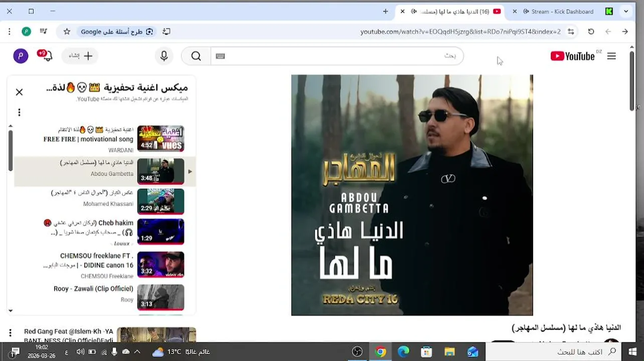Click the Windows taskbar search box
This screenshot has height=361, width=644.
[553, 352]
